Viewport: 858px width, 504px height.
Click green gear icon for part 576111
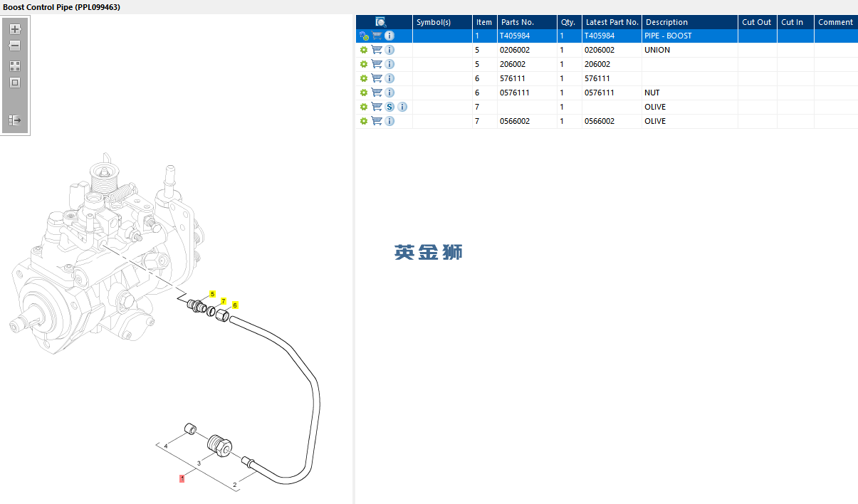coord(364,78)
